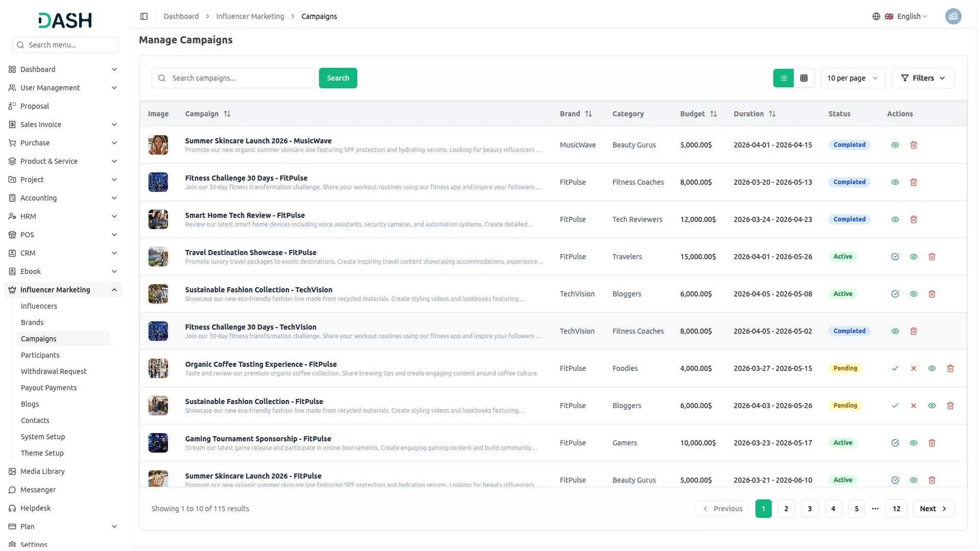Expand the Filters dropdown
Screen dimensions: 980x551
click(923, 78)
